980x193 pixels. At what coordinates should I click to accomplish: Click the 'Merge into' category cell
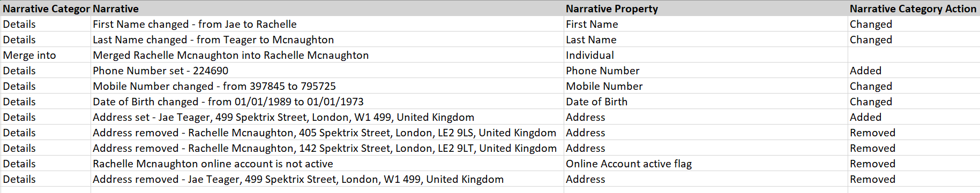coord(46,55)
